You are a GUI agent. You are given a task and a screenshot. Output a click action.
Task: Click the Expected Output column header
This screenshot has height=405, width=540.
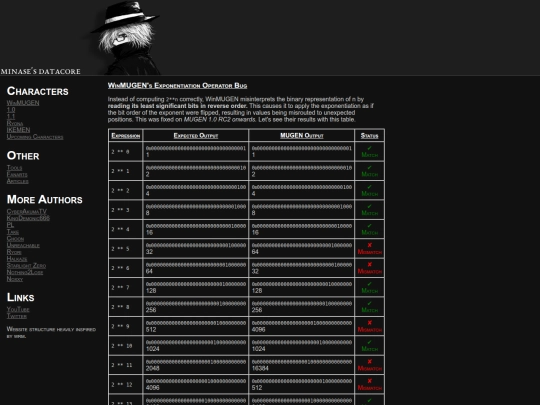tap(196, 136)
